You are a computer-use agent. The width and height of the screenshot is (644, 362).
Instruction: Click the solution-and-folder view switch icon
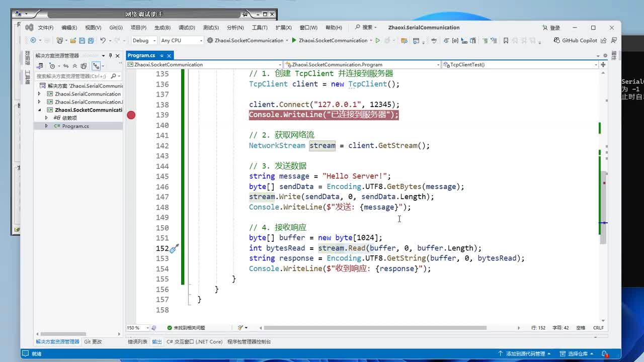point(40,66)
